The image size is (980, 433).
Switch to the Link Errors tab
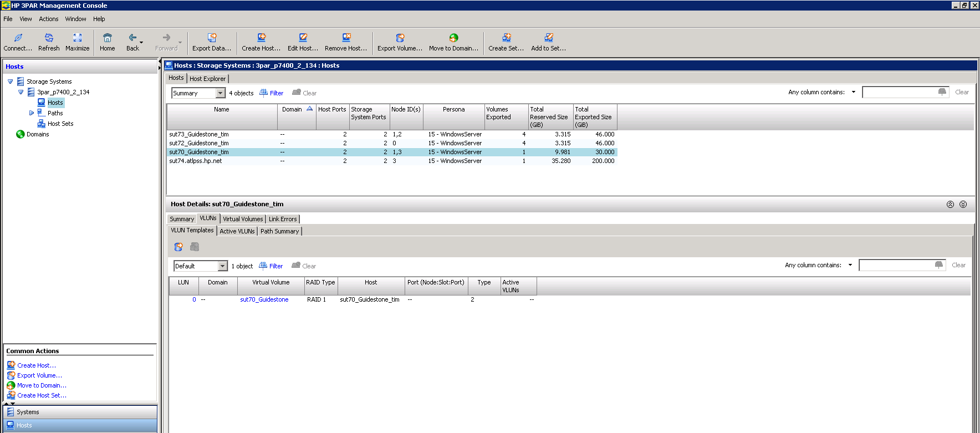pyautogui.click(x=283, y=219)
